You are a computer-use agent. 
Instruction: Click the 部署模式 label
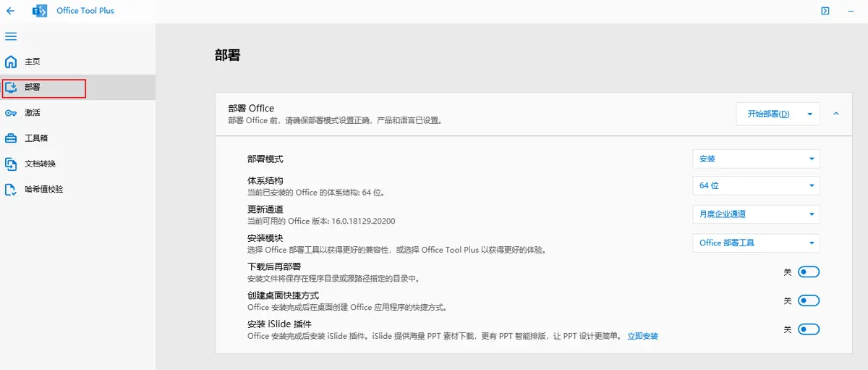(266, 159)
